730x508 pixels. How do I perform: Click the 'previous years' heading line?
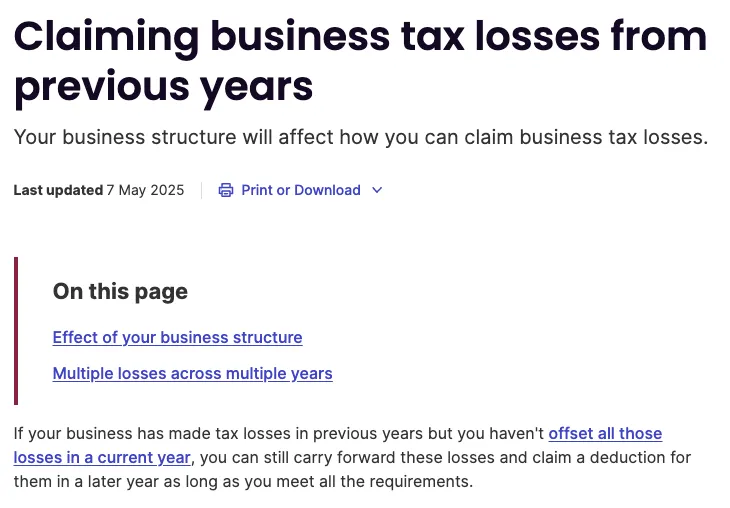[163, 87]
